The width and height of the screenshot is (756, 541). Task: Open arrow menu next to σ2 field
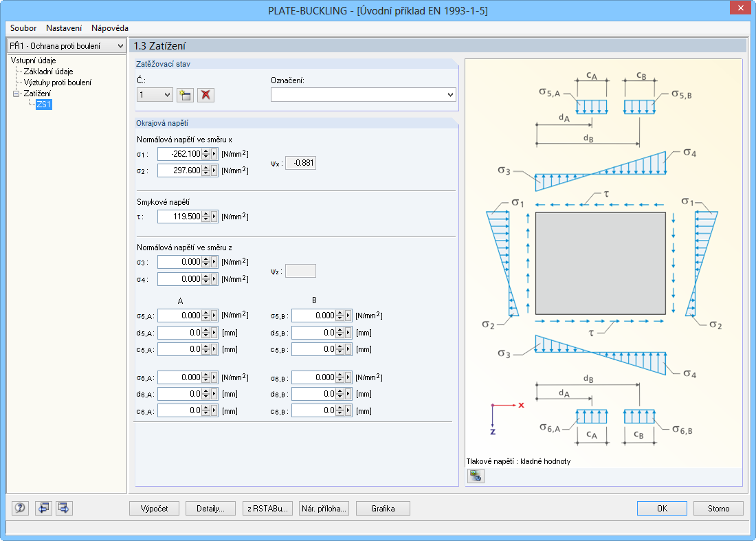214,170
